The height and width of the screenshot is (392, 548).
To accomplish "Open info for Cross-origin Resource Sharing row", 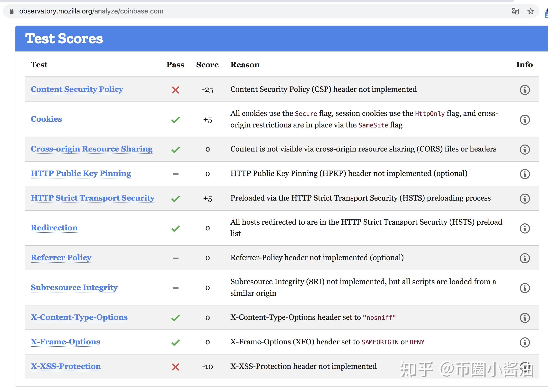I will pyautogui.click(x=525, y=149).
